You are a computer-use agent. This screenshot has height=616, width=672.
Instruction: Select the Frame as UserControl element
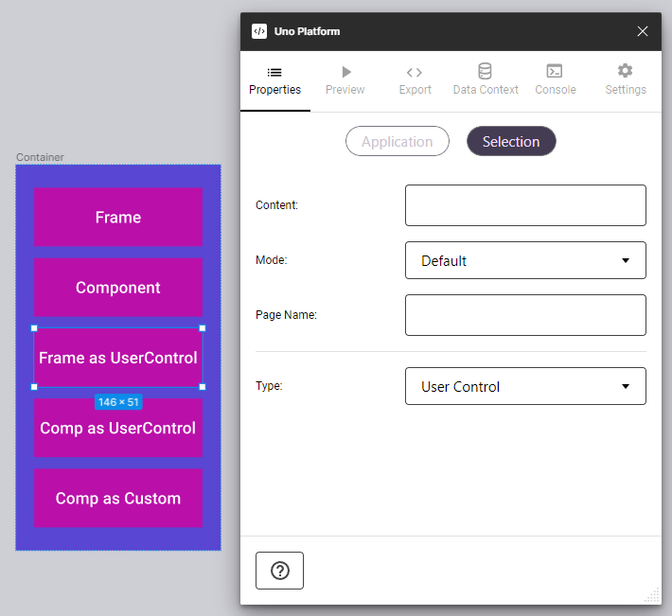point(118,358)
